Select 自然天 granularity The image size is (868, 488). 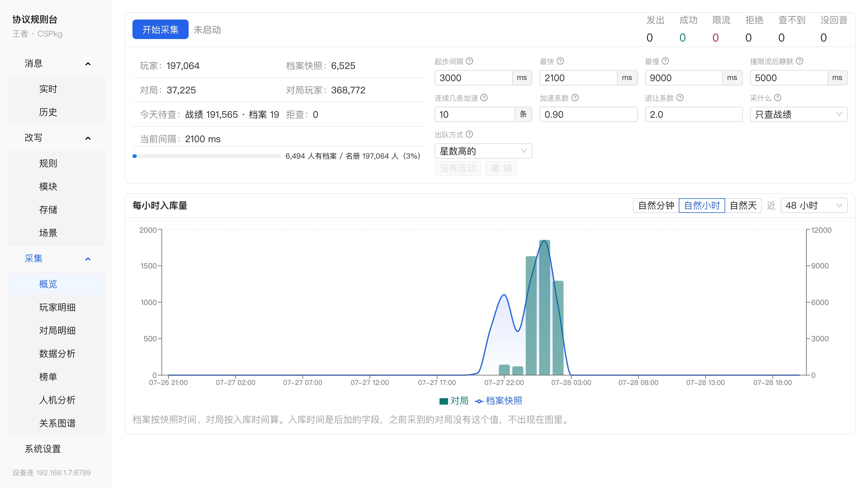pyautogui.click(x=743, y=206)
